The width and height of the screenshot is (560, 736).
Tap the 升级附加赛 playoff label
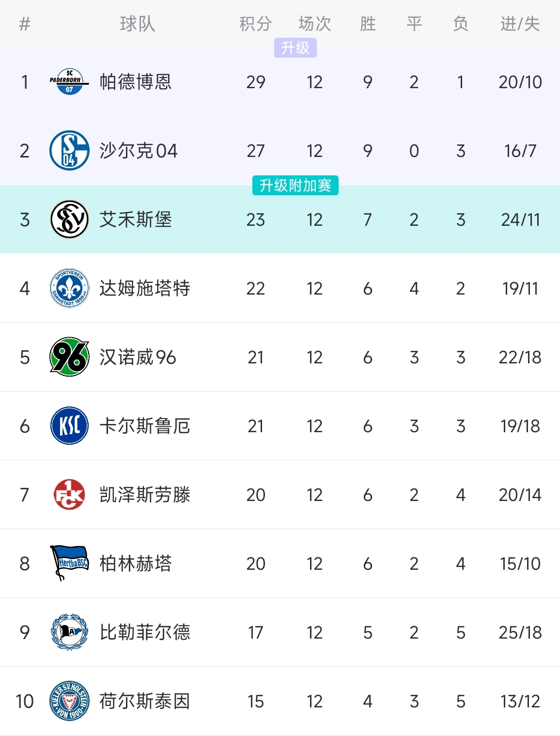click(x=295, y=186)
